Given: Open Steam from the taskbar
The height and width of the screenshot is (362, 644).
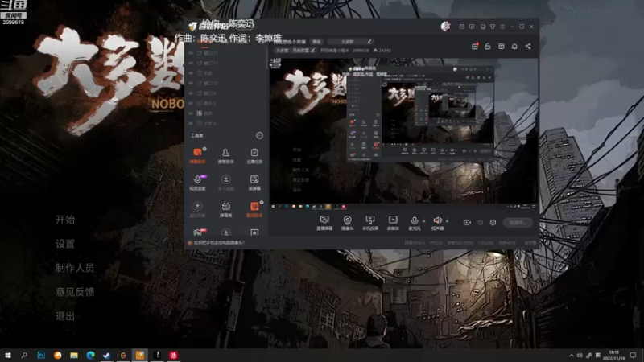Looking at the screenshot, I should tap(107, 355).
